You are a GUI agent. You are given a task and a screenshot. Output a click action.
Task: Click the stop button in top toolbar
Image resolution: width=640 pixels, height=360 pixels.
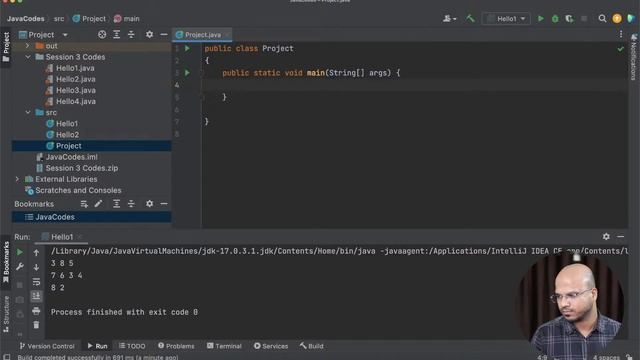click(x=584, y=18)
